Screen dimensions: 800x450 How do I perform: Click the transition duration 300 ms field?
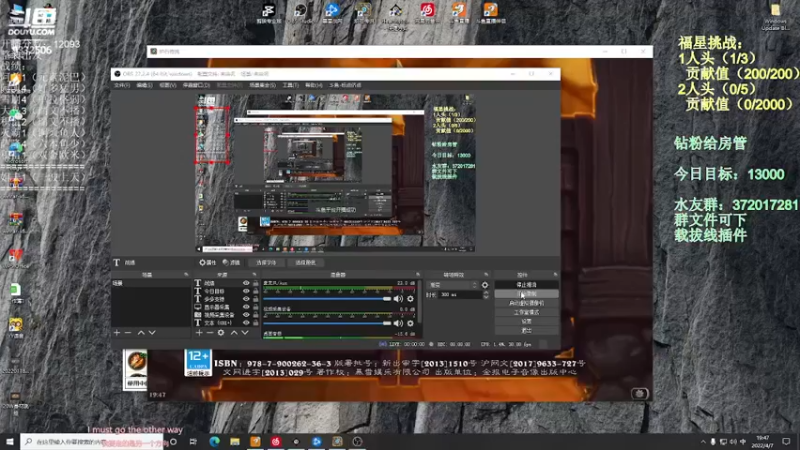point(460,295)
